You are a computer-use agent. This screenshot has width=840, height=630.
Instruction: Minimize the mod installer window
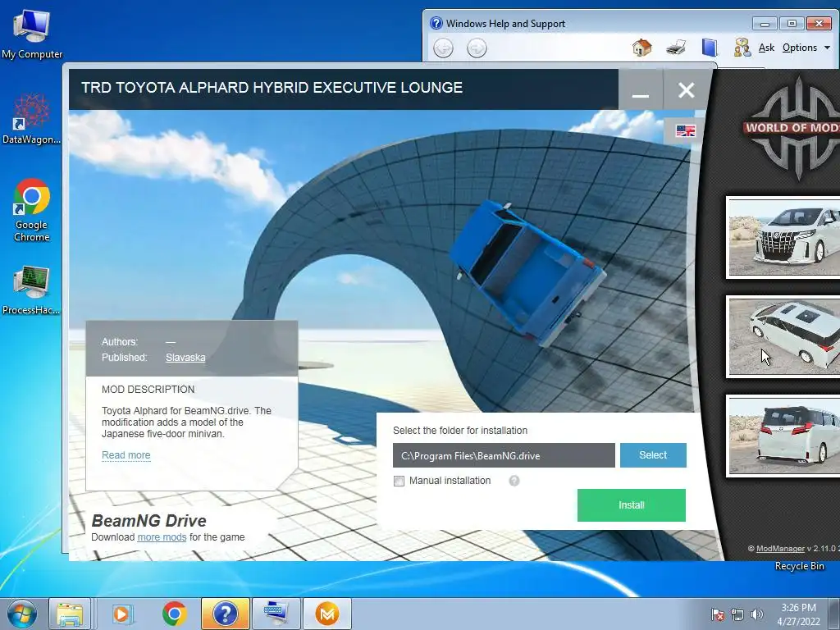(641, 89)
